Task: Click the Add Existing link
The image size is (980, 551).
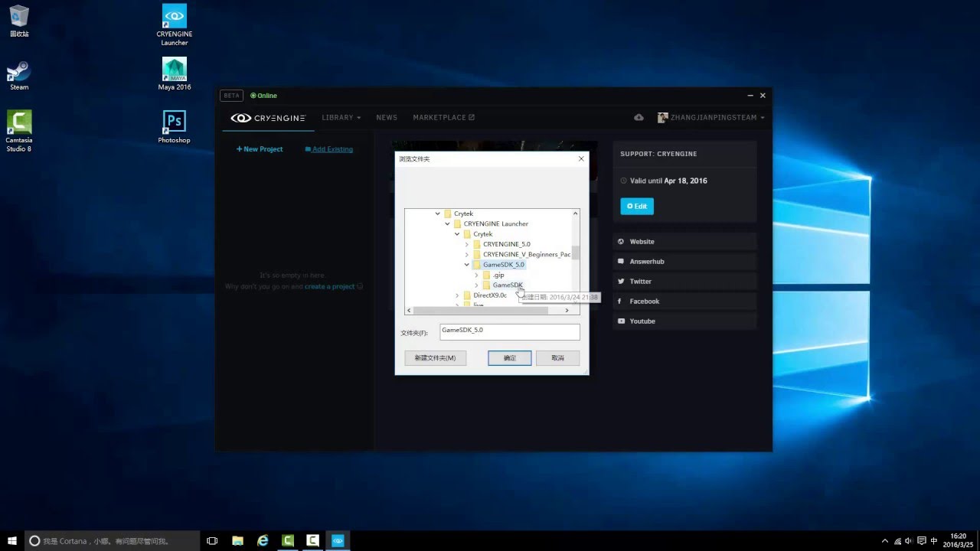Action: click(x=329, y=149)
